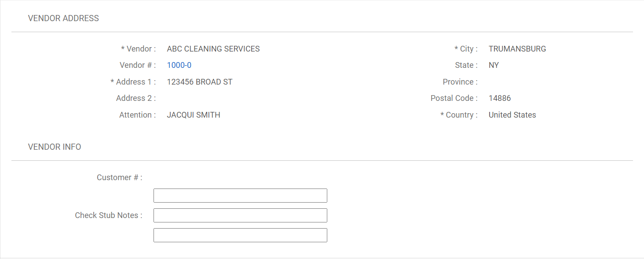Click the Check Stub Notes label

[109, 215]
